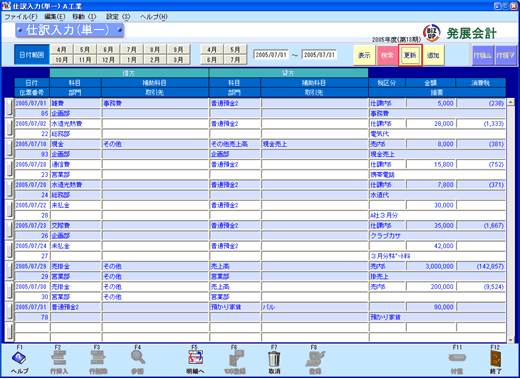Click the 交際費 debit account cell
Image resolution: width=520 pixels, height=379 pixels.
click(75, 226)
